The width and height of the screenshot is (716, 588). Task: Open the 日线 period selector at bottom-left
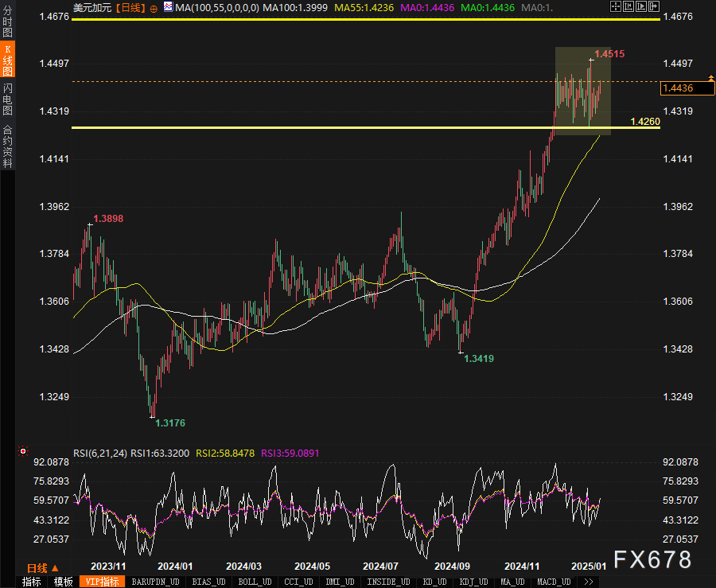point(42,568)
